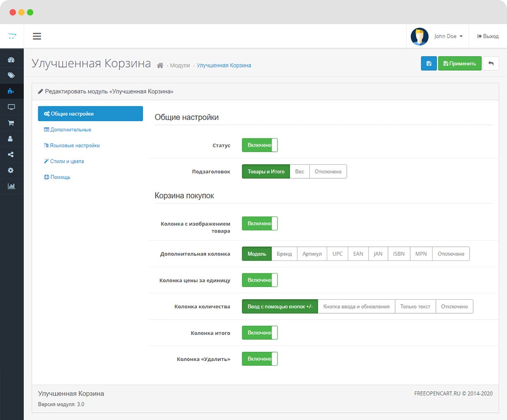The width and height of the screenshot is (507, 420).
Task: Click the home breadcrumb icon
Action: [x=160, y=65]
